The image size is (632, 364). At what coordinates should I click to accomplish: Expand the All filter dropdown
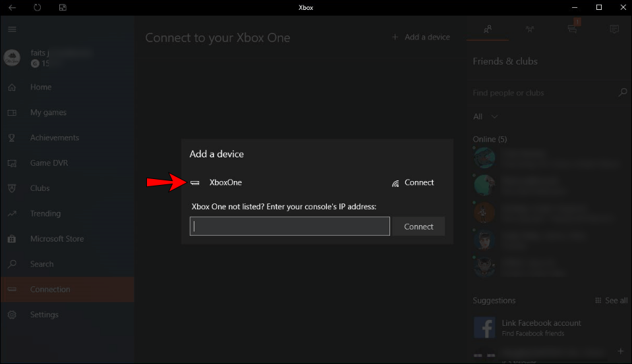[x=486, y=117]
